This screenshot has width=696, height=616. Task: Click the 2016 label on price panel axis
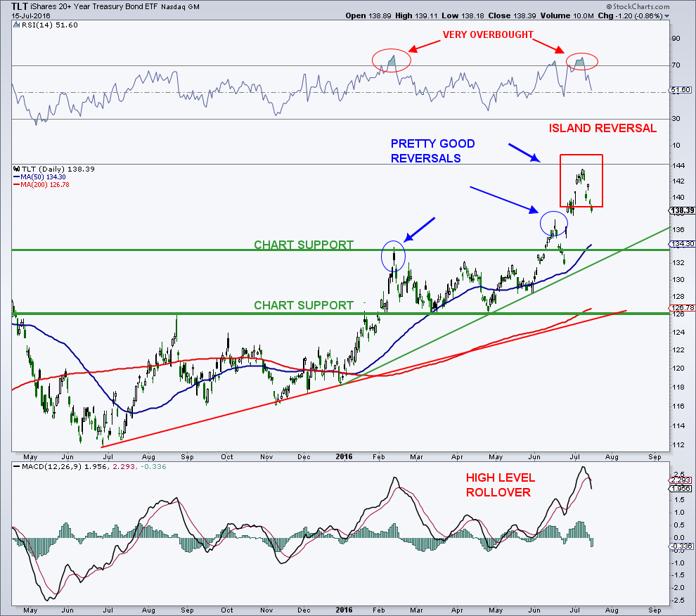click(x=344, y=456)
